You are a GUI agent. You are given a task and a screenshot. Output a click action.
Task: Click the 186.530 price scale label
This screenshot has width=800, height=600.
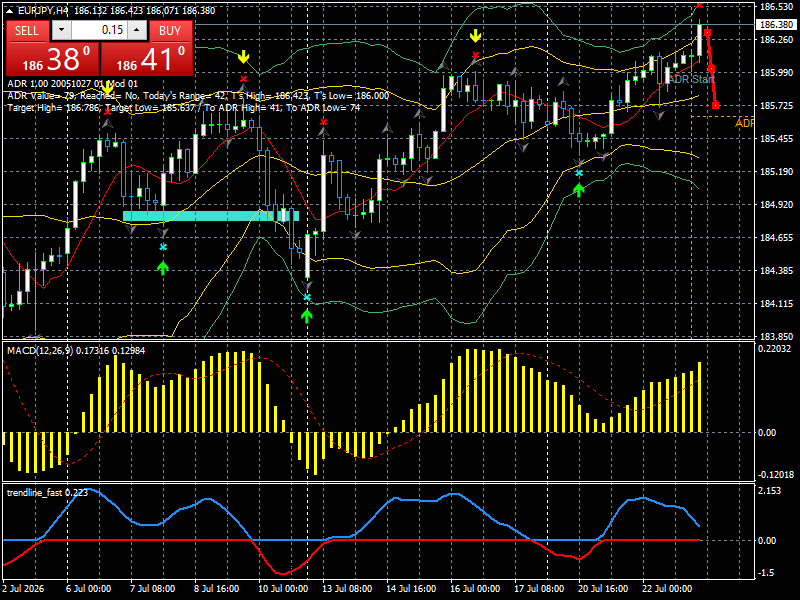point(776,7)
